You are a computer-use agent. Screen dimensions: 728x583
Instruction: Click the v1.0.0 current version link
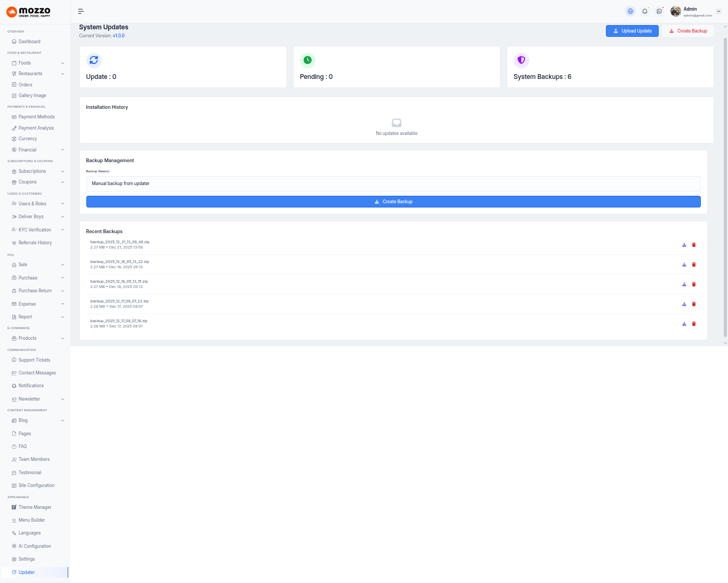(x=119, y=36)
